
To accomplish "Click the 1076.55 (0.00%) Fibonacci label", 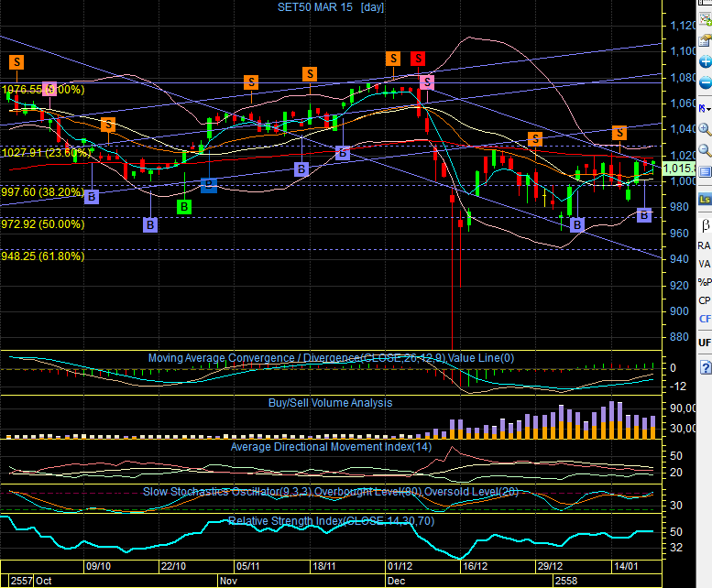I will [43, 90].
